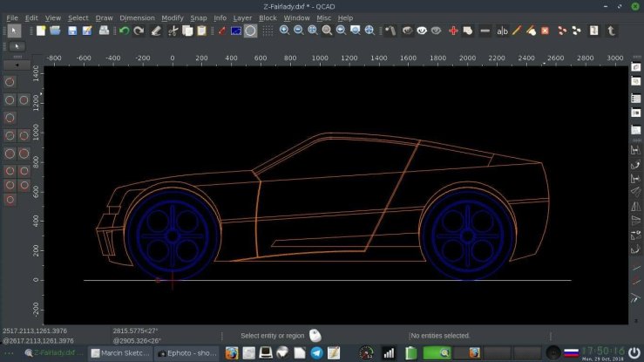644x362 pixels.
Task: Click the red plus icon in toolbar
Action: (x=453, y=31)
